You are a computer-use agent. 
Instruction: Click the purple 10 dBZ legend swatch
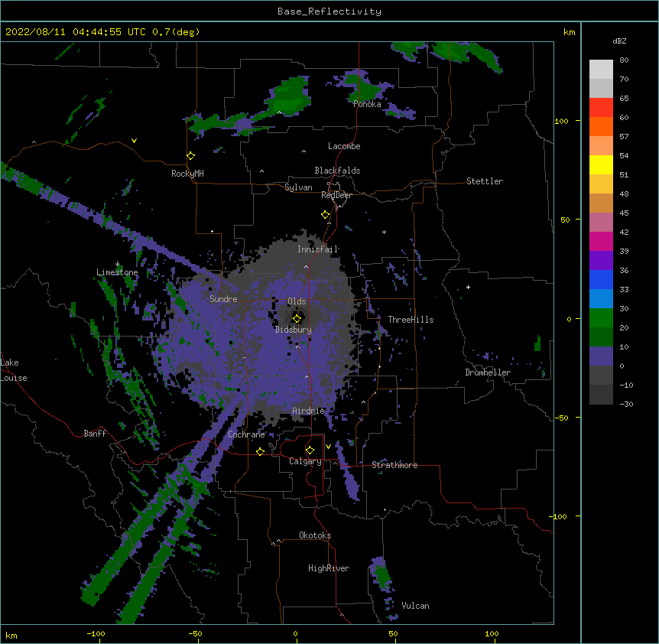(601, 356)
